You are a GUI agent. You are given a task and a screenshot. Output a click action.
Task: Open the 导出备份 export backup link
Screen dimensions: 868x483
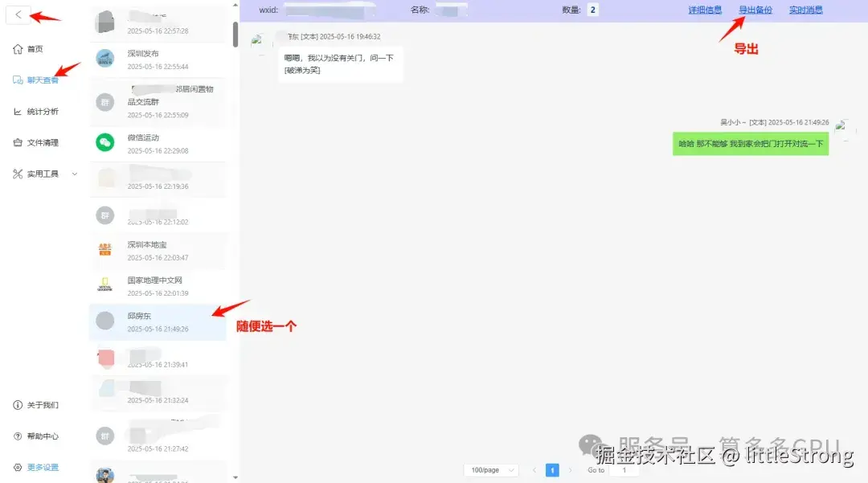(x=755, y=10)
